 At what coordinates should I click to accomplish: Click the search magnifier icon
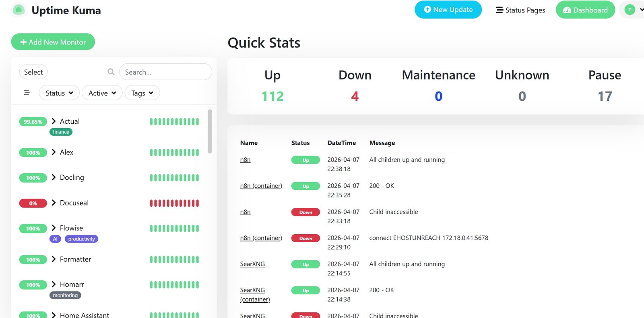111,72
